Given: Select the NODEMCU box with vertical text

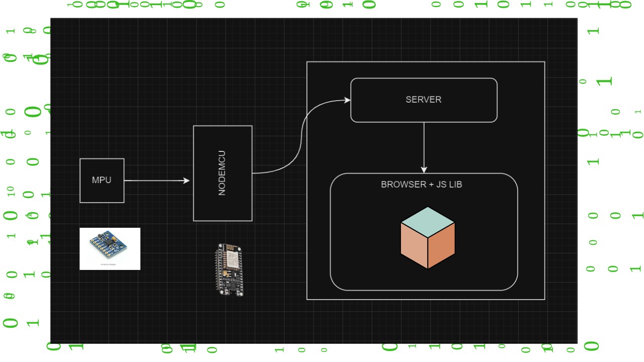Looking at the screenshot, I should pos(222,173).
